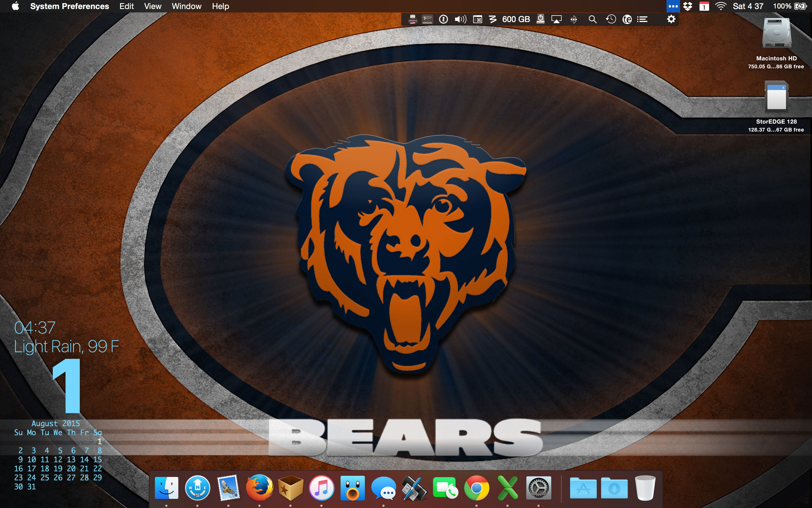Click the battery 100% indicator
The height and width of the screenshot is (508, 812).
point(790,6)
